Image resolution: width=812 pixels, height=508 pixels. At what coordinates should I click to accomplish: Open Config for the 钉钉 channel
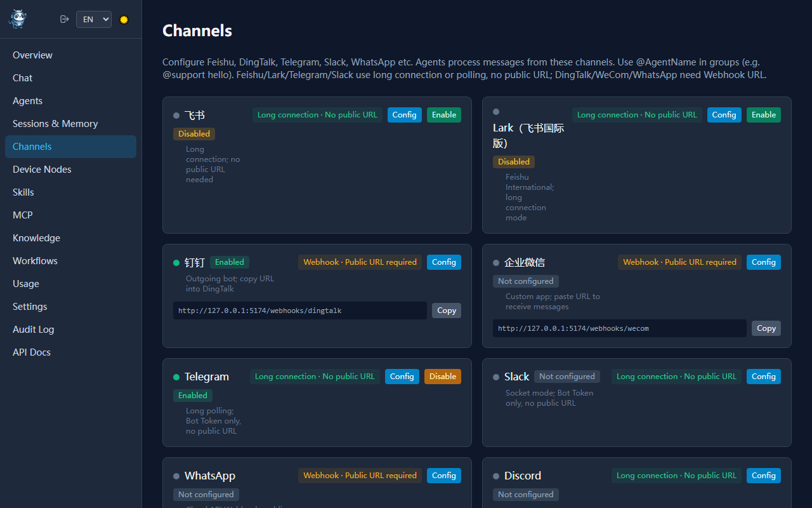[x=444, y=262]
